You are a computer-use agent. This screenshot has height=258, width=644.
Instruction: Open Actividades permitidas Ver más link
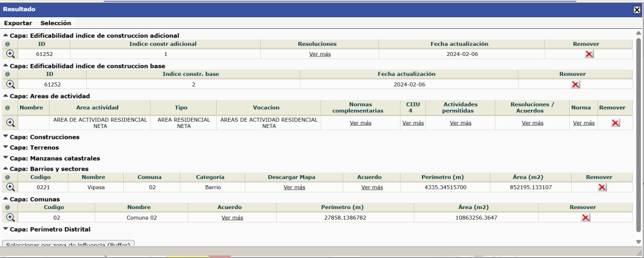click(x=460, y=122)
